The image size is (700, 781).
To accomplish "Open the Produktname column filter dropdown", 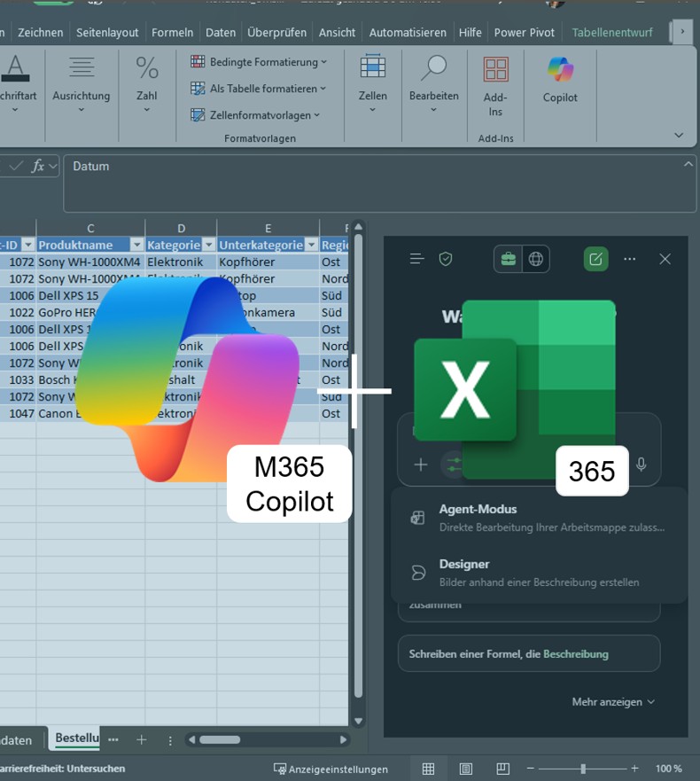I will (x=136, y=245).
